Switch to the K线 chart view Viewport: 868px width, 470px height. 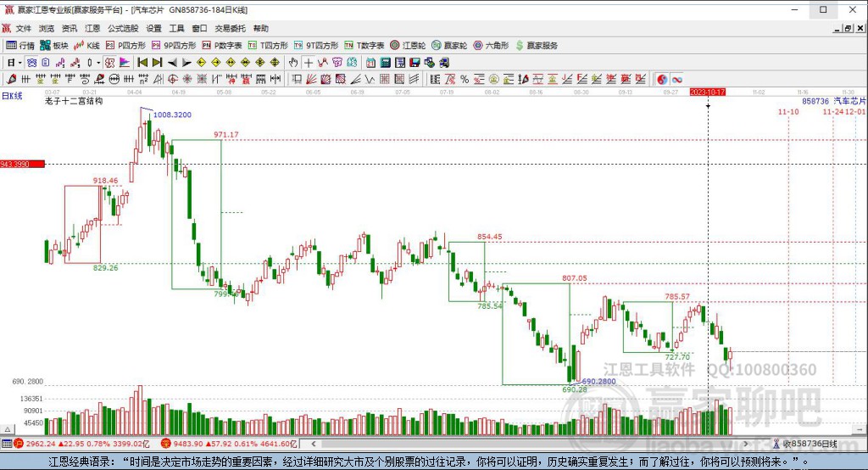pos(87,46)
